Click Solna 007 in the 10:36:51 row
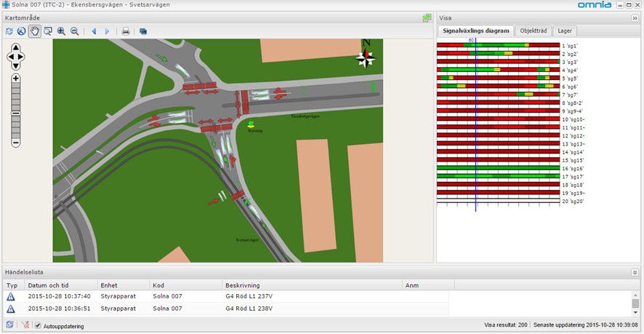 coord(167,309)
